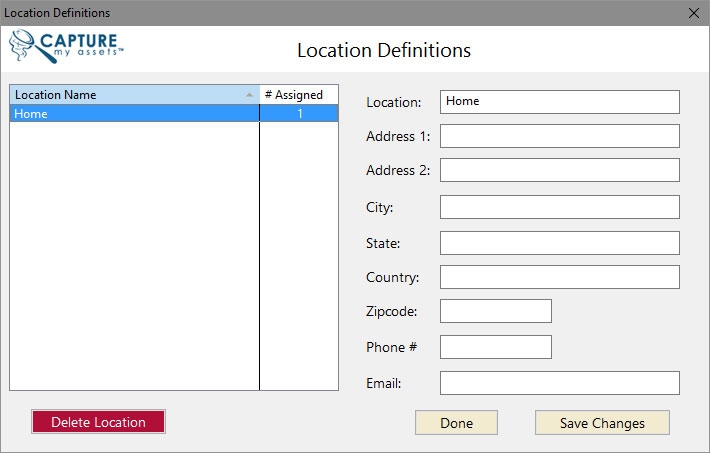Screen dimensions: 710x453
Task: Select the City text box
Action: [559, 207]
